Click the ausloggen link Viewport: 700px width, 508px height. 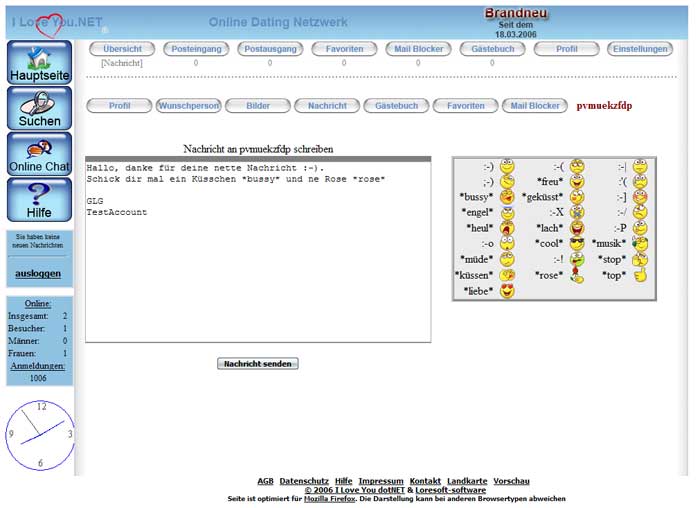39,273
